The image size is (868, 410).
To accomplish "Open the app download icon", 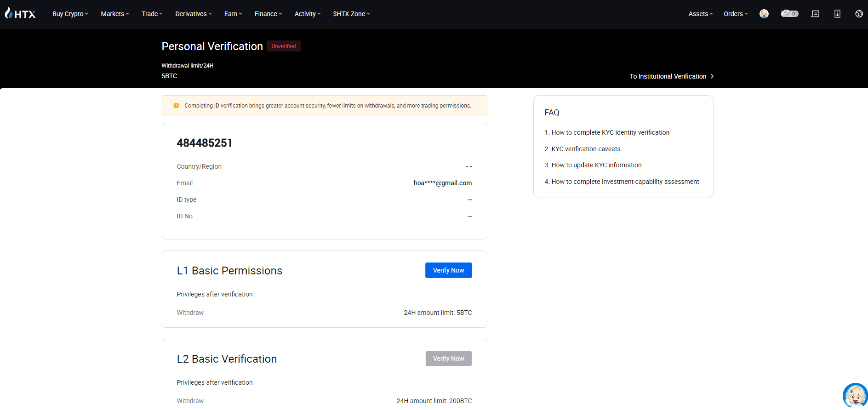I will pos(837,14).
